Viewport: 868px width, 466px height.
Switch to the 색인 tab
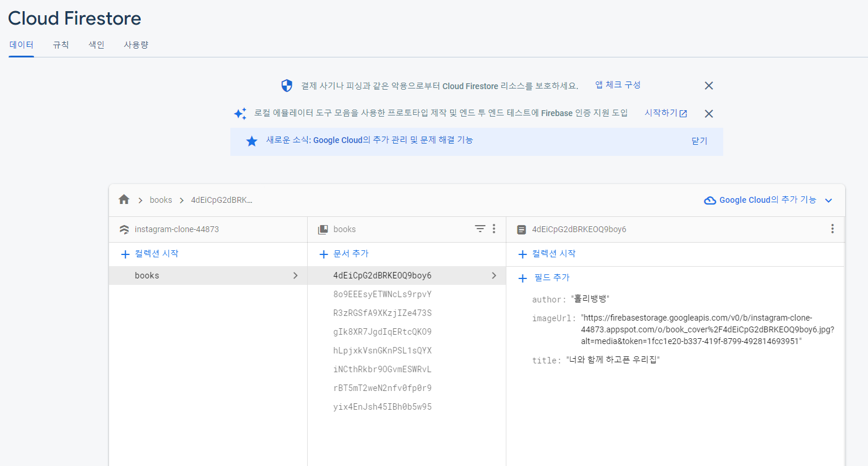[97, 45]
